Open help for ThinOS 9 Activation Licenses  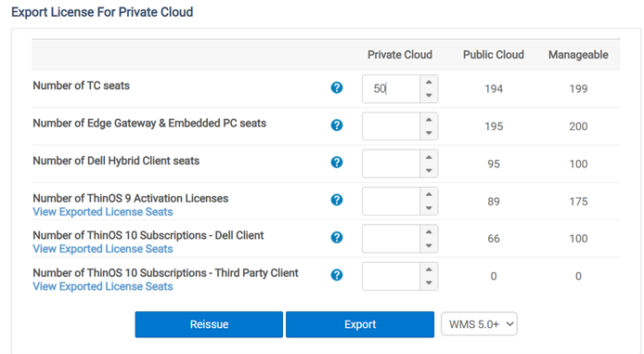pyautogui.click(x=336, y=200)
